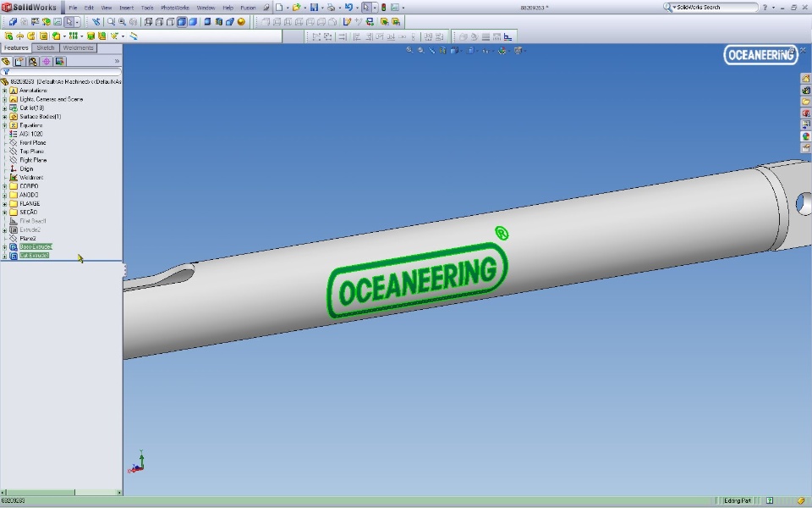Click the home icon in right task pane
This screenshot has width=812, height=508.
pyautogui.click(x=806, y=78)
